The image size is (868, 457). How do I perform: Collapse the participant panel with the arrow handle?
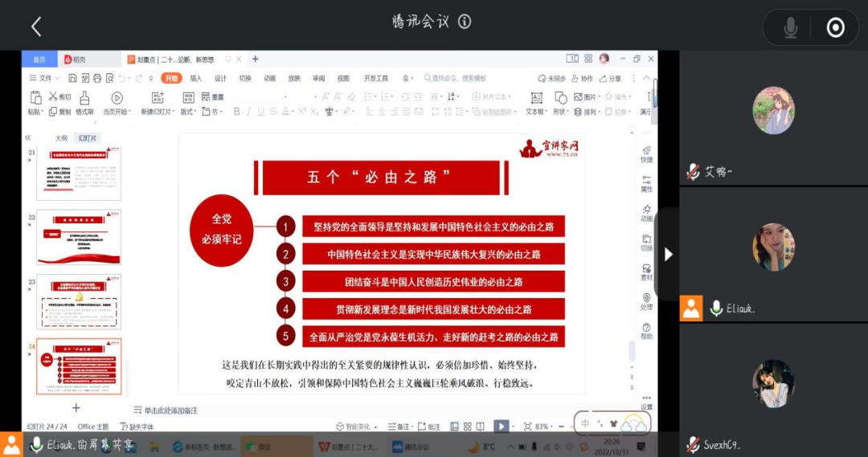tap(668, 255)
